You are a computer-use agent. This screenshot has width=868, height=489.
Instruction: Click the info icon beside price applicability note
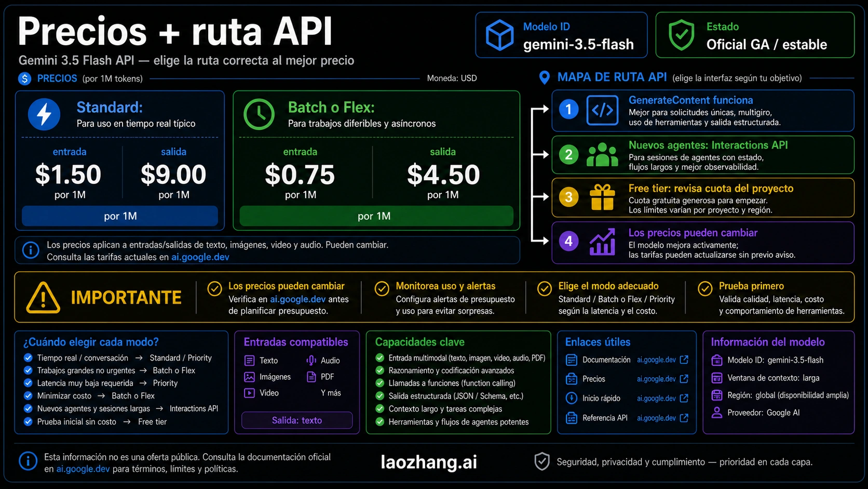(31, 250)
